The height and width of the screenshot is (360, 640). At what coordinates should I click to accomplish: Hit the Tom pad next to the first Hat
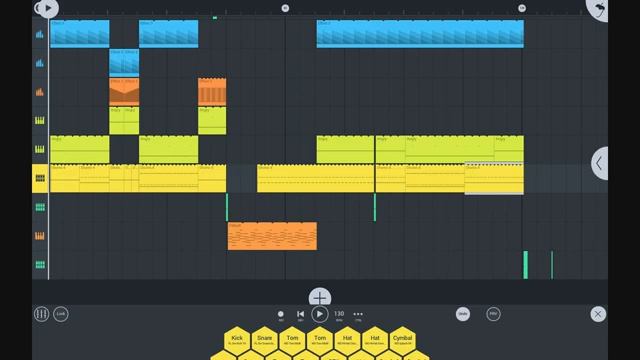(x=320, y=340)
